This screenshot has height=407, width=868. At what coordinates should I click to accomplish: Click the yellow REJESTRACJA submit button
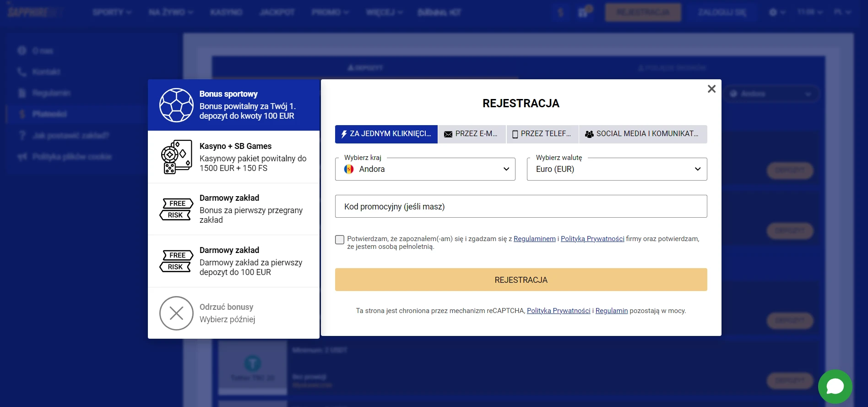point(521,280)
